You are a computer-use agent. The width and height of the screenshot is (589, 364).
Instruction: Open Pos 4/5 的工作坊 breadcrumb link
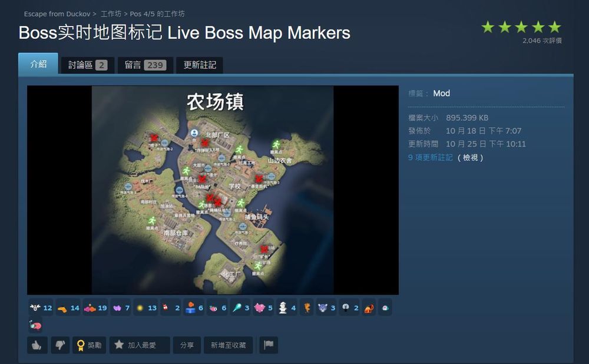[x=157, y=14]
